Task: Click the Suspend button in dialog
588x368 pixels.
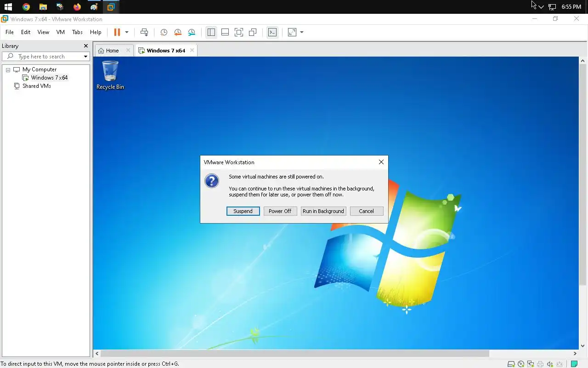Action: coord(243,211)
